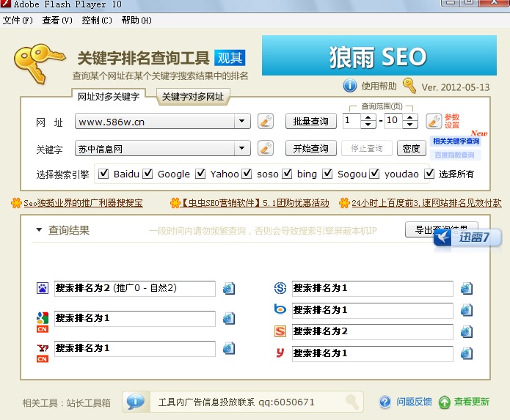
Task: Click the 百度指数查询 button
Action: click(x=454, y=155)
